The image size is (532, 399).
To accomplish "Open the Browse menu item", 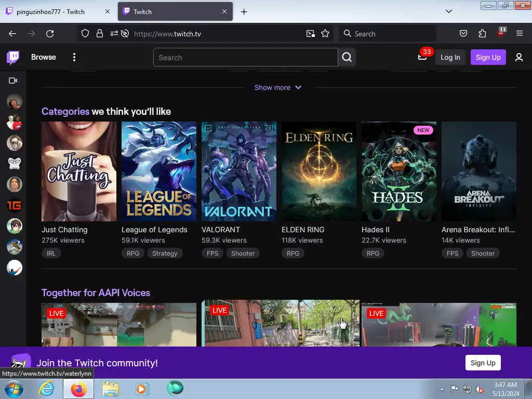I will 44,57.
